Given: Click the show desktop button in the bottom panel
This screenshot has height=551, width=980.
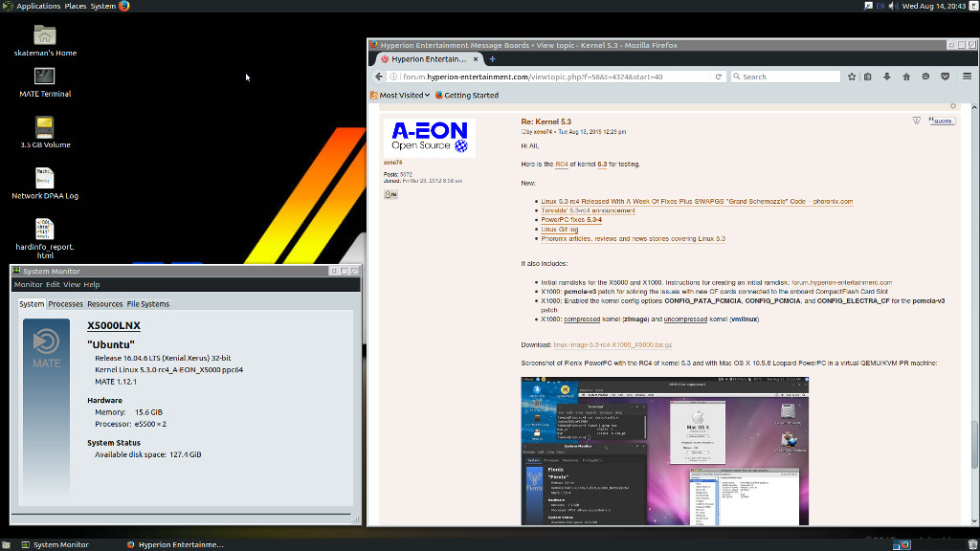Looking at the screenshot, I should 6,544.
